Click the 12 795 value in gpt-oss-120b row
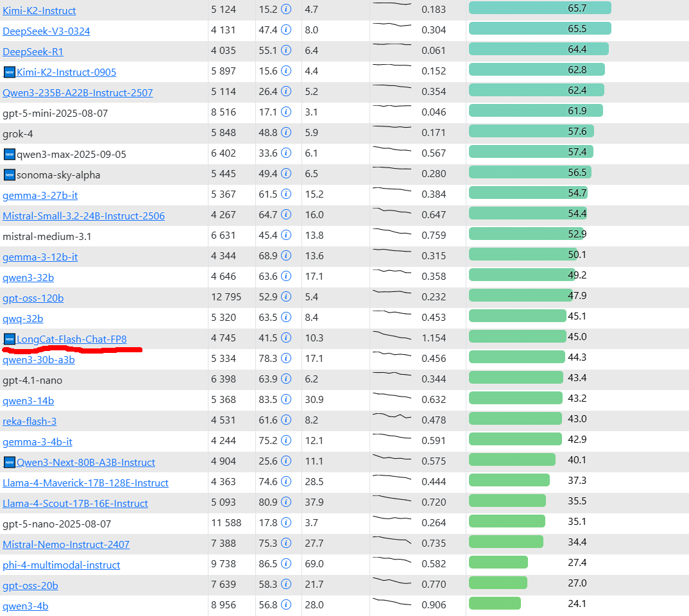 pos(226,297)
